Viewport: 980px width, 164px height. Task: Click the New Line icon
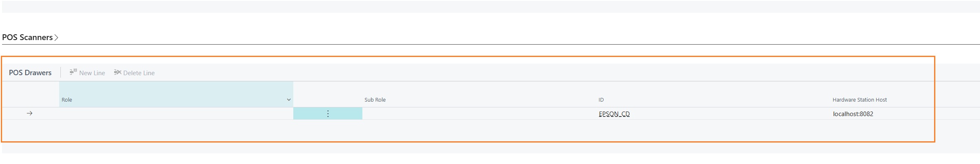click(x=73, y=72)
